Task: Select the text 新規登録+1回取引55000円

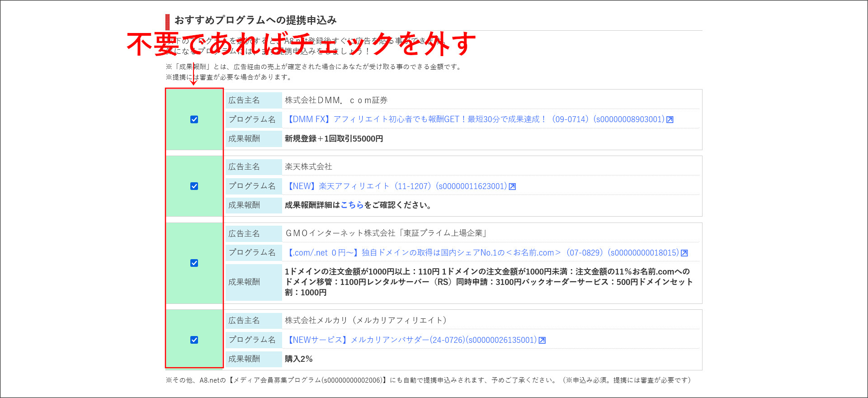Action: point(334,138)
